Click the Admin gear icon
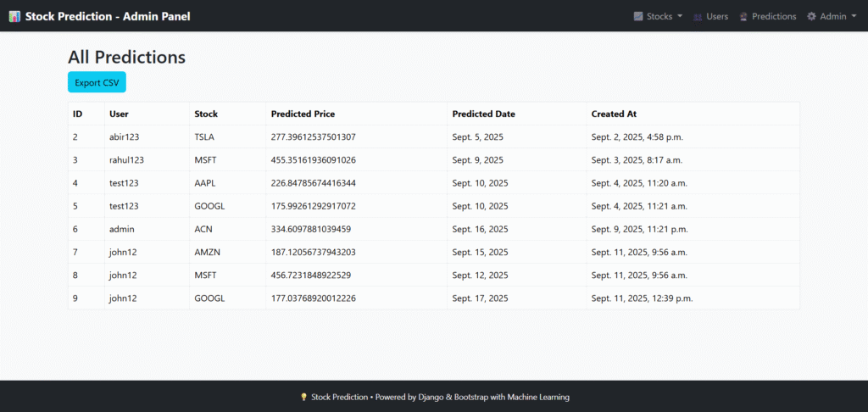The width and height of the screenshot is (868, 412). pos(811,17)
